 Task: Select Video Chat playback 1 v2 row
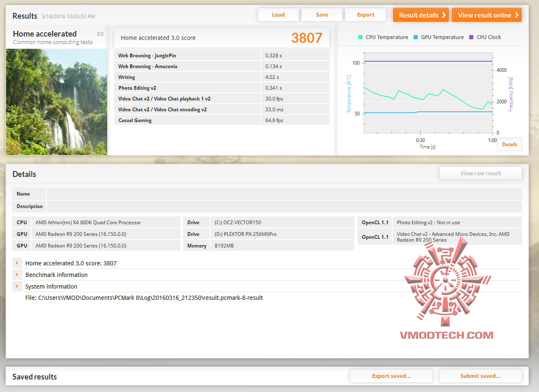(222, 98)
